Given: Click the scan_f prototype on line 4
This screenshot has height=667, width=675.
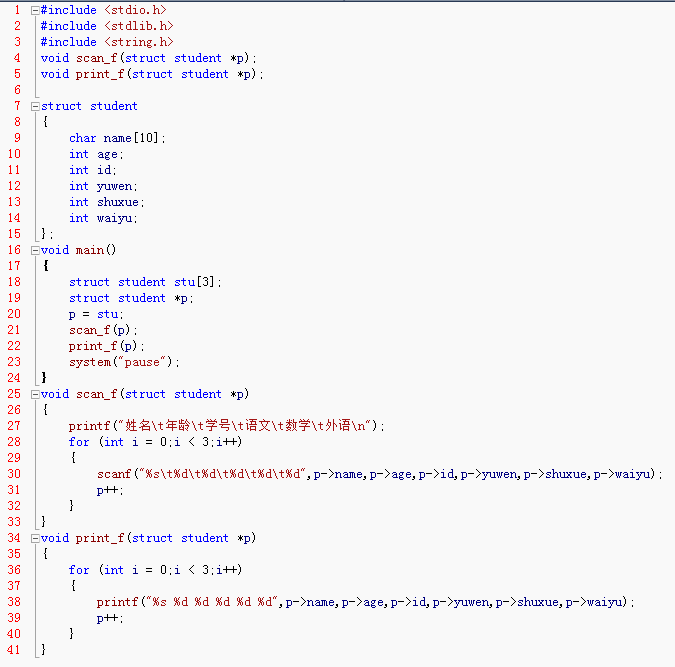Looking at the screenshot, I should click(x=149, y=58).
